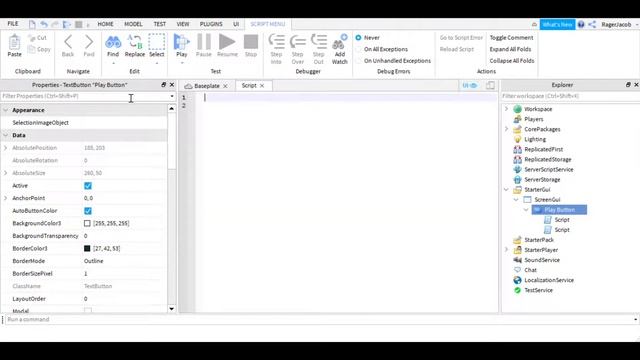Toggle the UI visibility button above editor

click(469, 85)
